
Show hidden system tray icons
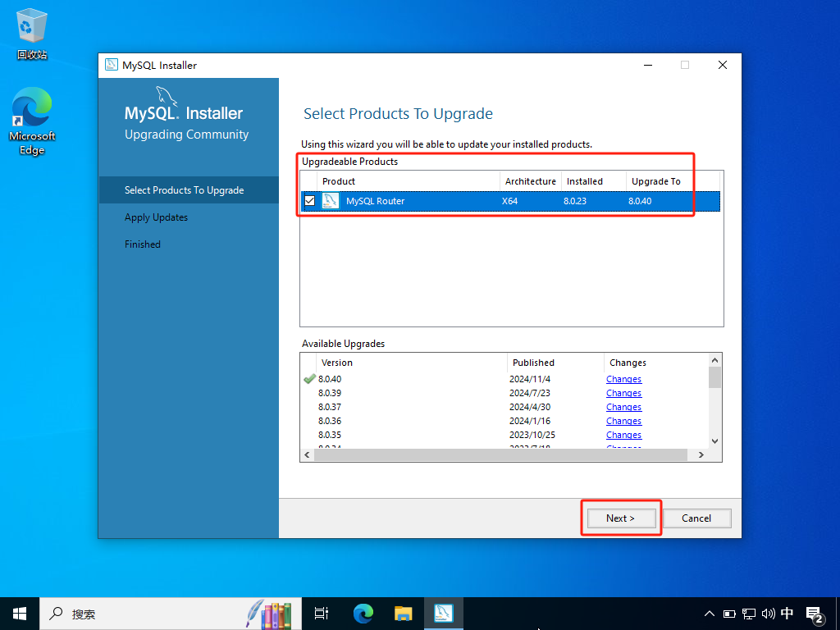point(710,613)
